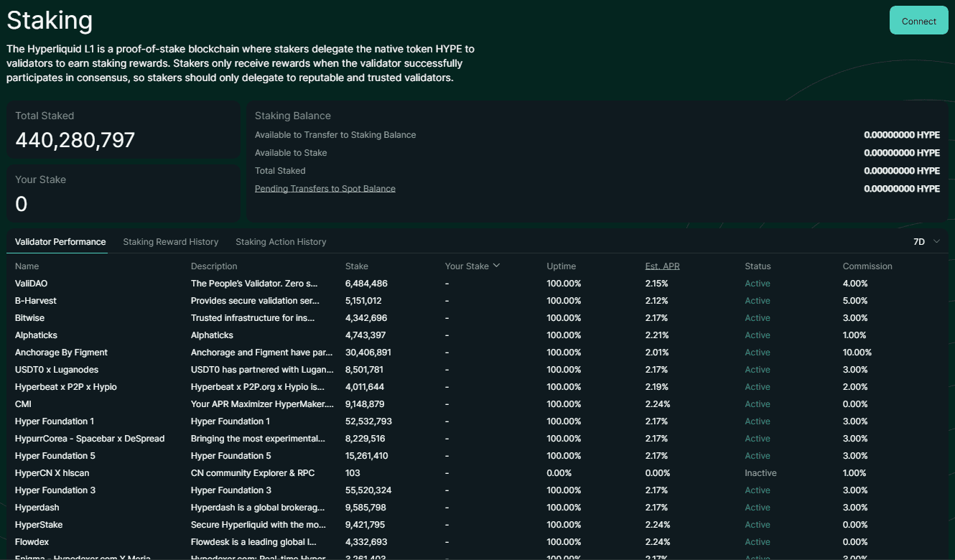Screen dimensions: 955x560
Task: Select the HyperStake validator name
Action: tap(39, 525)
